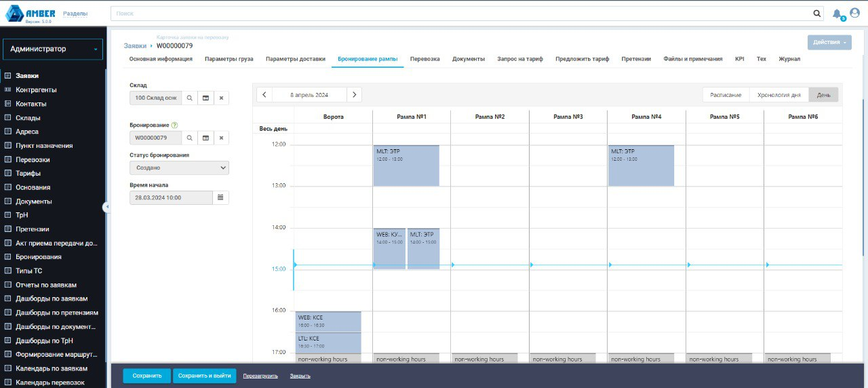Go to the next day with the right arrow

[354, 95]
